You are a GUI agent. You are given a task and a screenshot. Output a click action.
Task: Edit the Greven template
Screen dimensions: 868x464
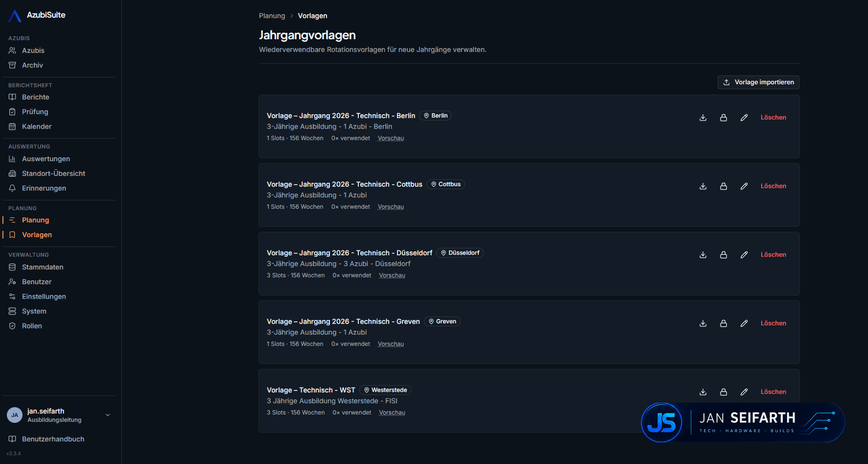point(744,323)
